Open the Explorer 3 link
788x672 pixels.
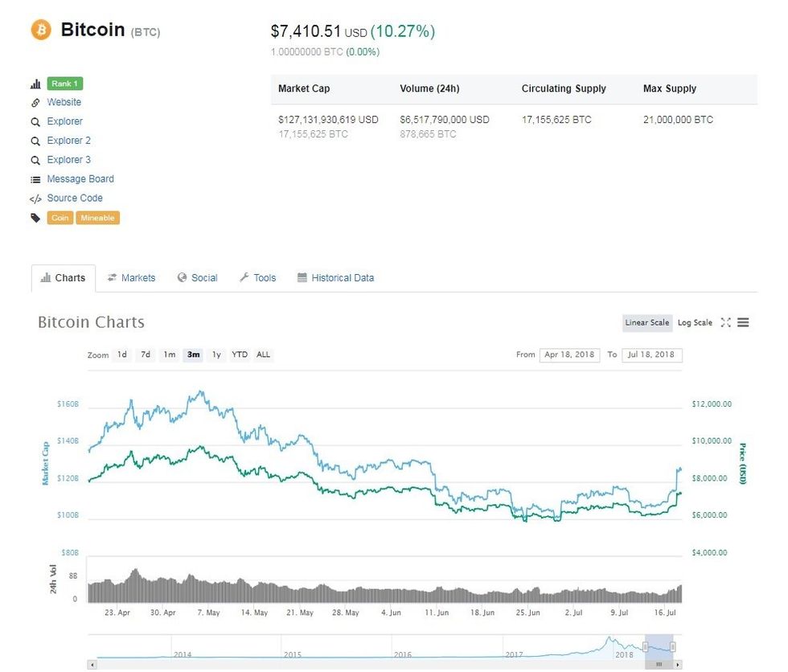[69, 159]
